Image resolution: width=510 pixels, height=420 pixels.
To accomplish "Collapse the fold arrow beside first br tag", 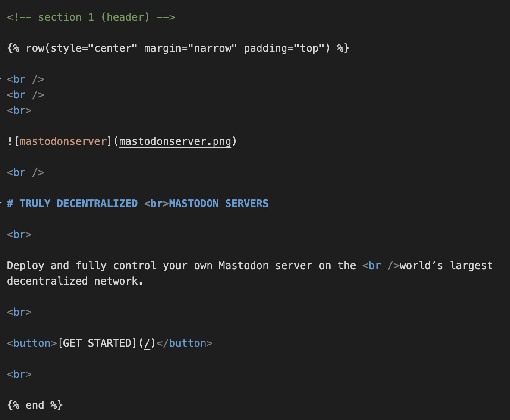I will pos(1,79).
